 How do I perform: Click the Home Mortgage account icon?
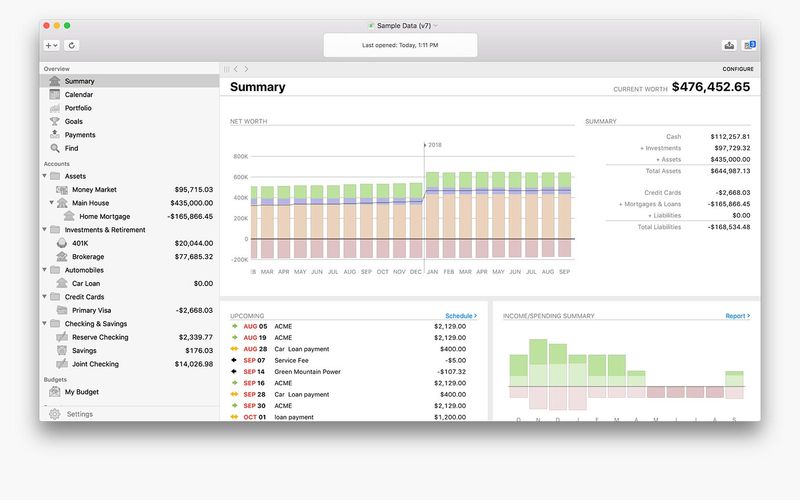69,216
